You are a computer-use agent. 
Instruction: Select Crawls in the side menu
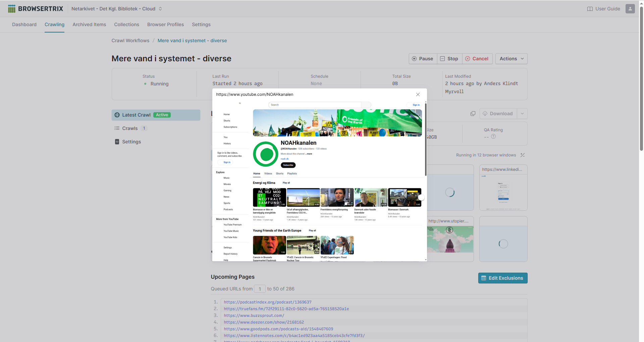pos(130,128)
